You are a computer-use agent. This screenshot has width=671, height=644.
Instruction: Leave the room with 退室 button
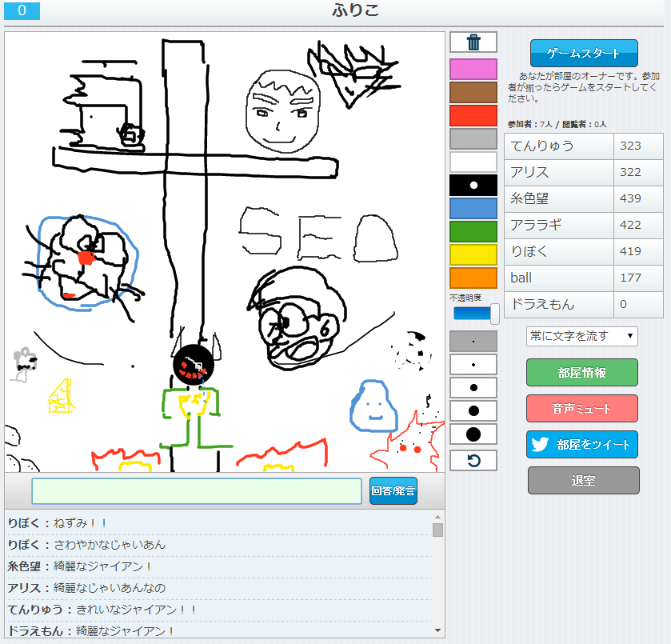coord(584,481)
